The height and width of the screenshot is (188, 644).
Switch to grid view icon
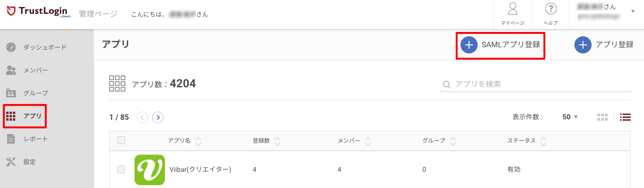pos(603,117)
